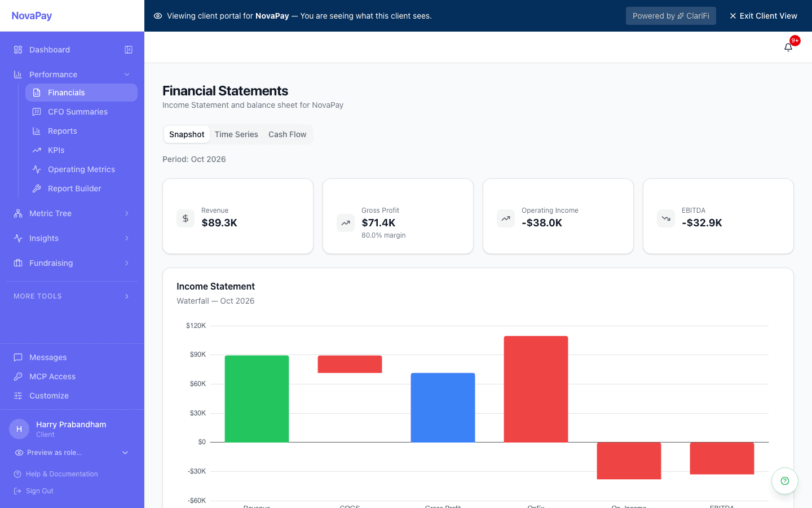Image resolution: width=812 pixels, height=508 pixels.
Task: Switch to the Time Series tab
Action: pos(236,134)
